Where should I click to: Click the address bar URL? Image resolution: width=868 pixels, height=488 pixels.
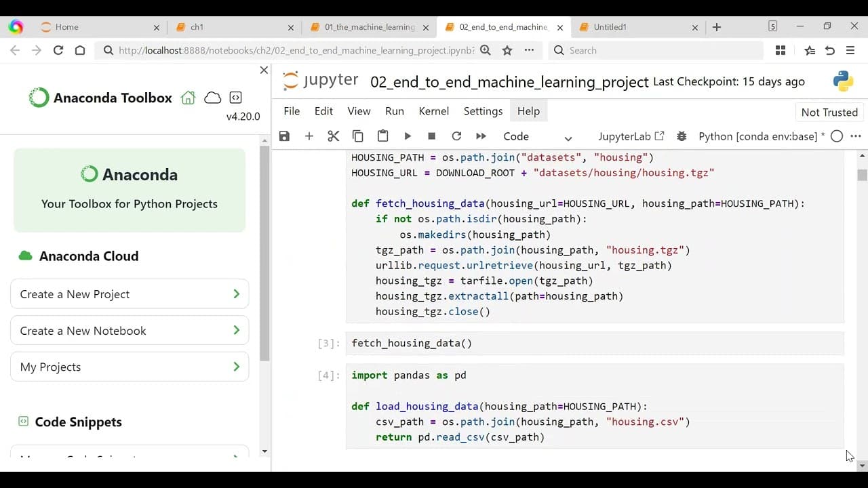[296, 50]
